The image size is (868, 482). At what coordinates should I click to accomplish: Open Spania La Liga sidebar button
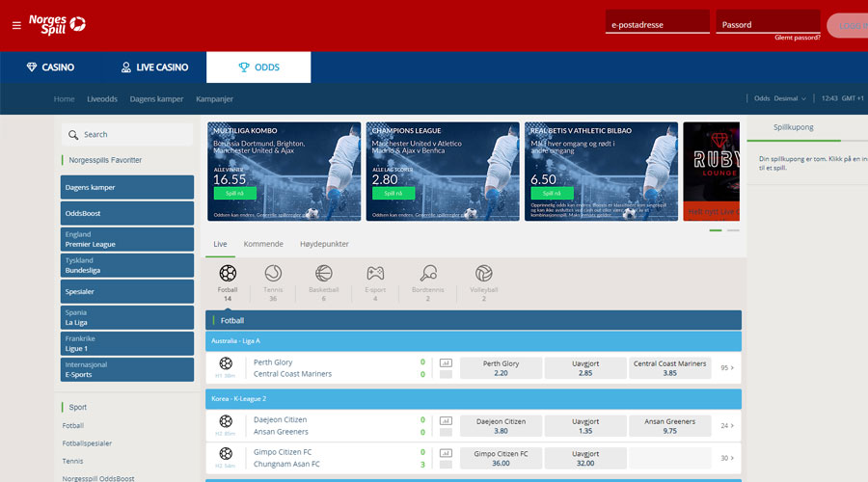coord(127,318)
